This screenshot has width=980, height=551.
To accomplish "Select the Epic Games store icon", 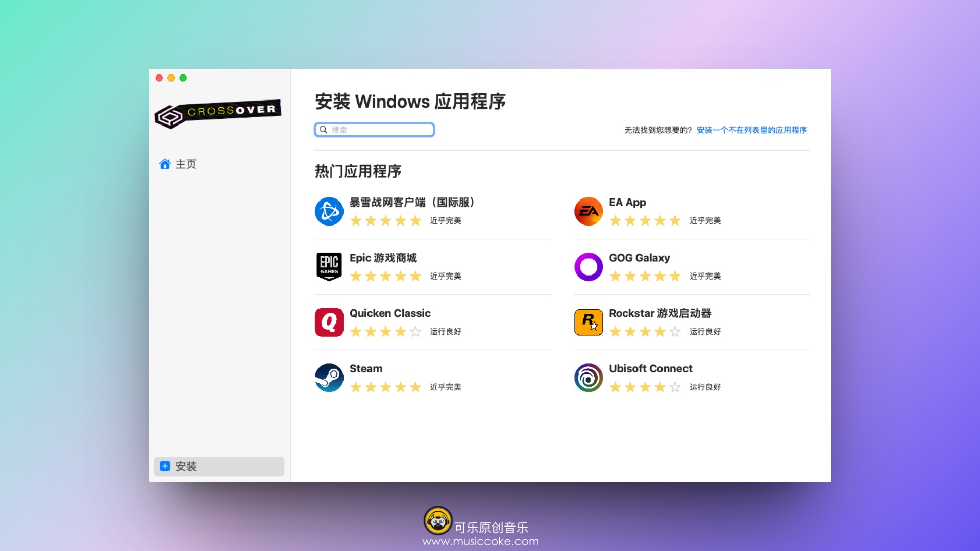I will (329, 266).
